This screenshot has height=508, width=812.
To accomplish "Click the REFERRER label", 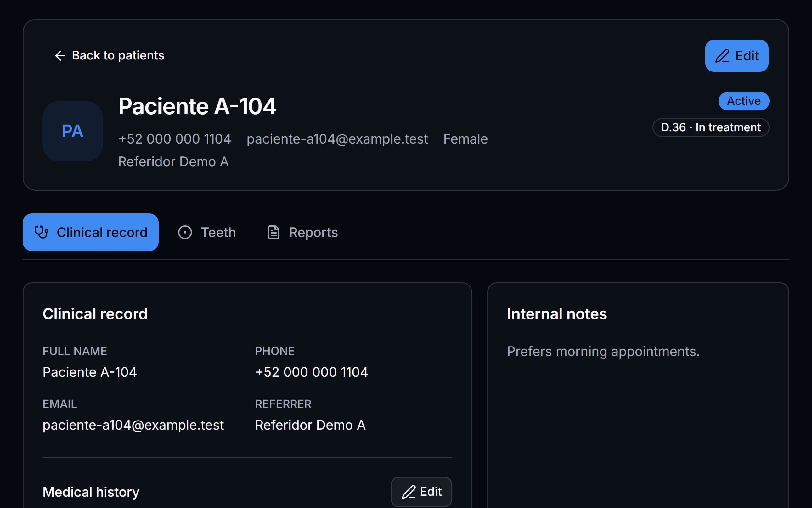I will point(283,404).
